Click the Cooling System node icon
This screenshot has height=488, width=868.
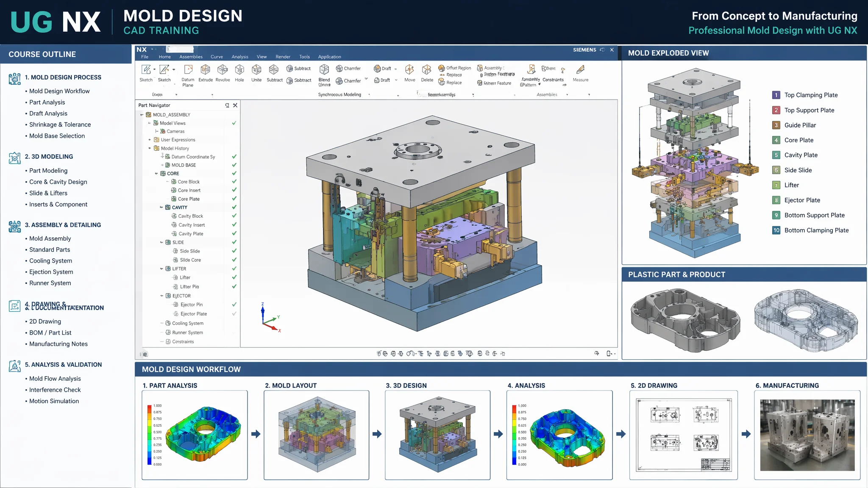168,323
